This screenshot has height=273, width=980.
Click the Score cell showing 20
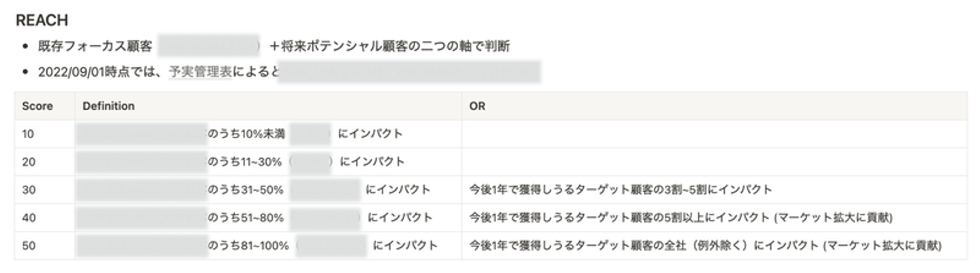pos(29,162)
